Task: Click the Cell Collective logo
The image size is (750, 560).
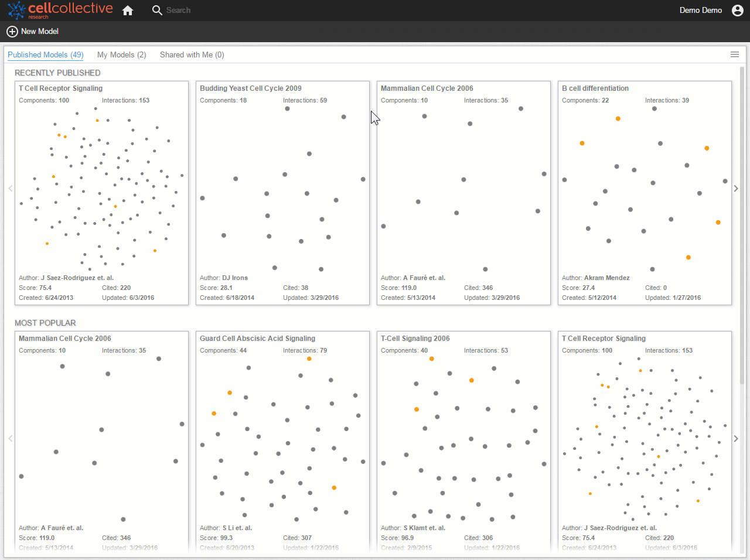Action: [60, 10]
